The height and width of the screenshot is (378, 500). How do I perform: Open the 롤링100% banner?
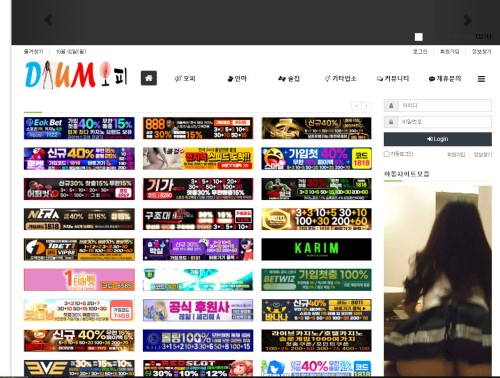[198, 341]
